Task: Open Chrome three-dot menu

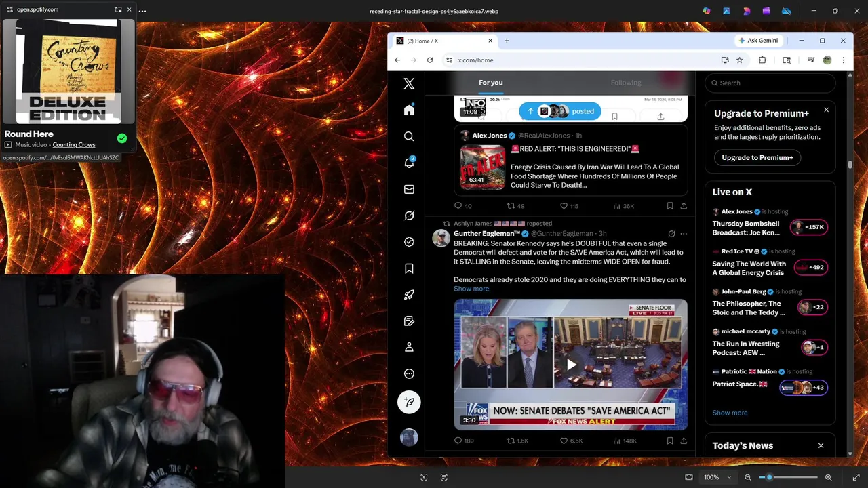Action: click(843, 60)
